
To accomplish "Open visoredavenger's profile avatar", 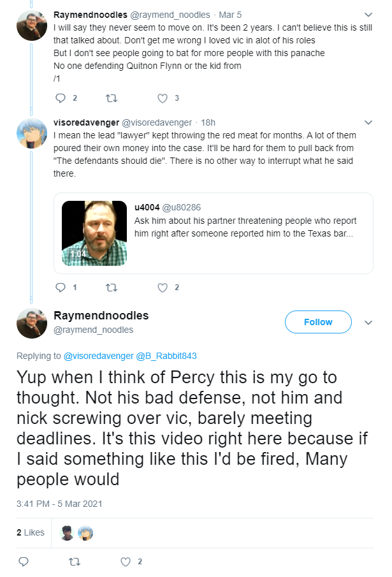I will [x=32, y=133].
